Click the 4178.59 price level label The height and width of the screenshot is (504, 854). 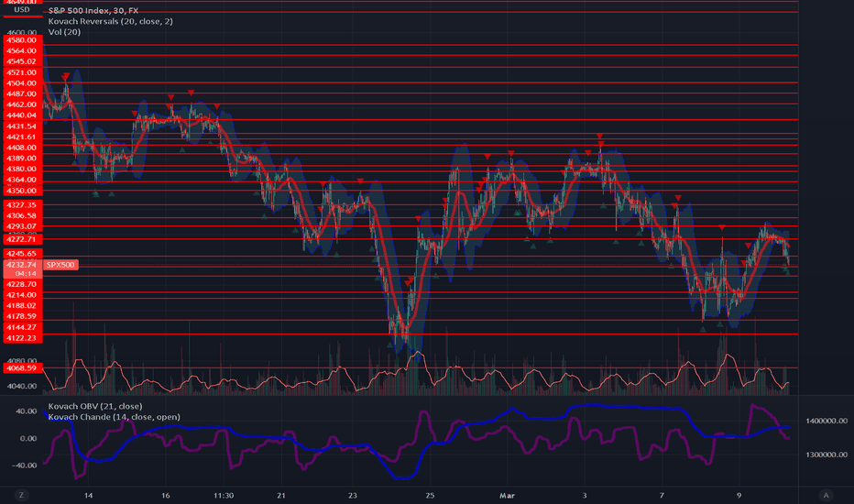(22, 316)
